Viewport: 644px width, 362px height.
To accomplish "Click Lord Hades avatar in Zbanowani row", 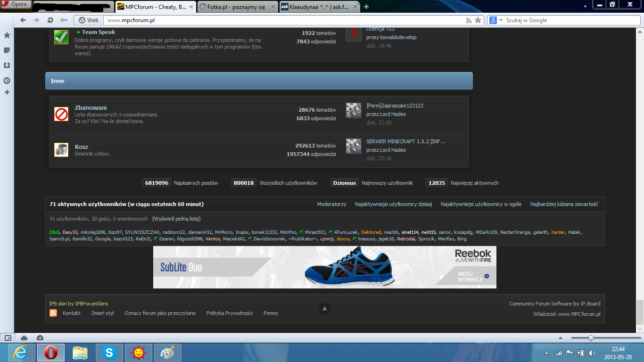I will coord(354,110).
